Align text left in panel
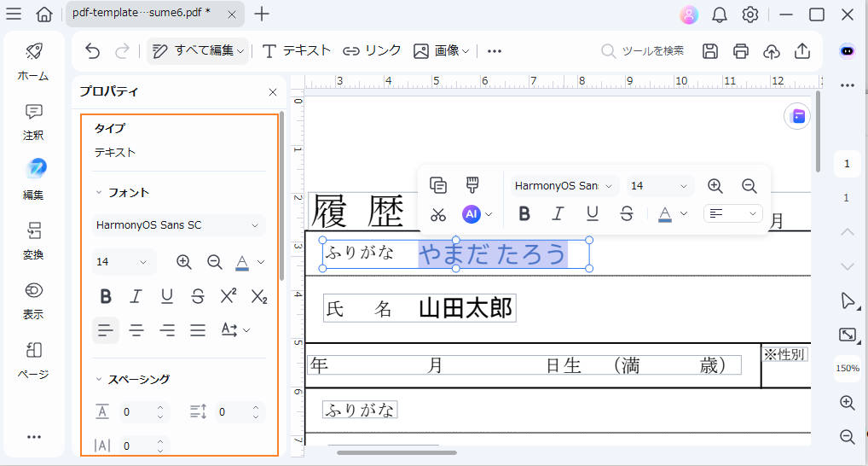Viewport: 868px width, 466px height. (105, 330)
